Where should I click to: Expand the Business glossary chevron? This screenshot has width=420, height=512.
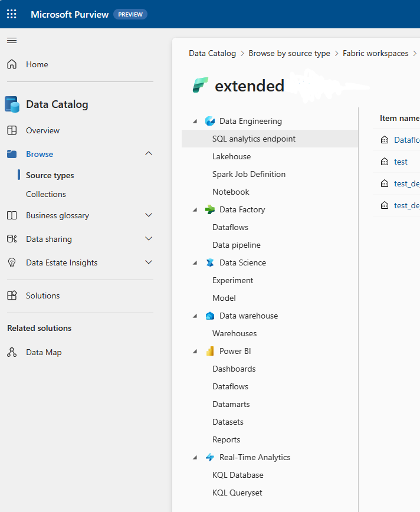[x=149, y=215]
